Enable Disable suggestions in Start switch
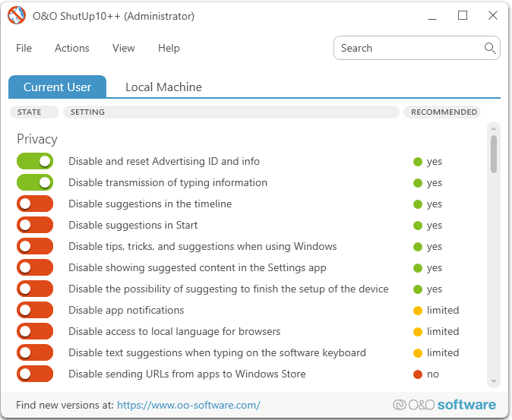 (x=35, y=225)
